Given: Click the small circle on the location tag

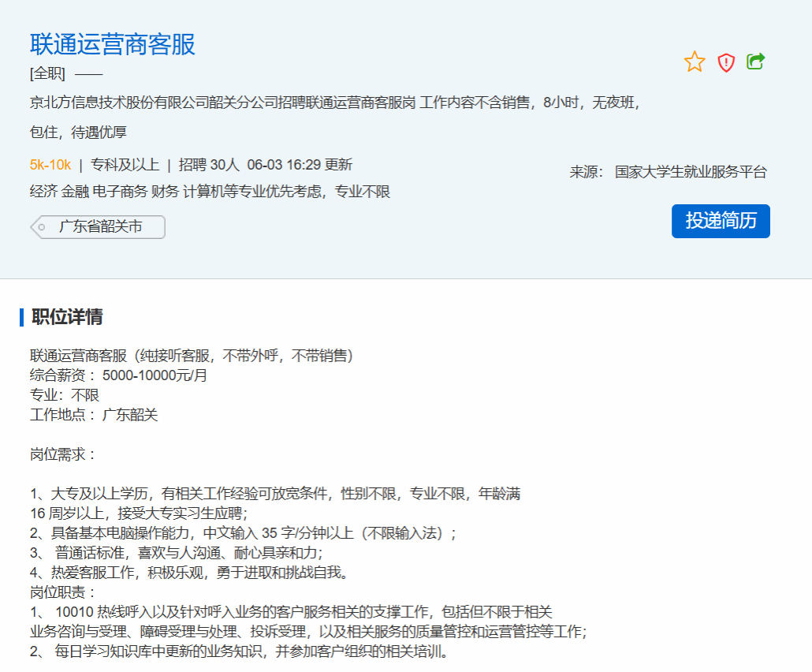Looking at the screenshot, I should (x=42, y=227).
